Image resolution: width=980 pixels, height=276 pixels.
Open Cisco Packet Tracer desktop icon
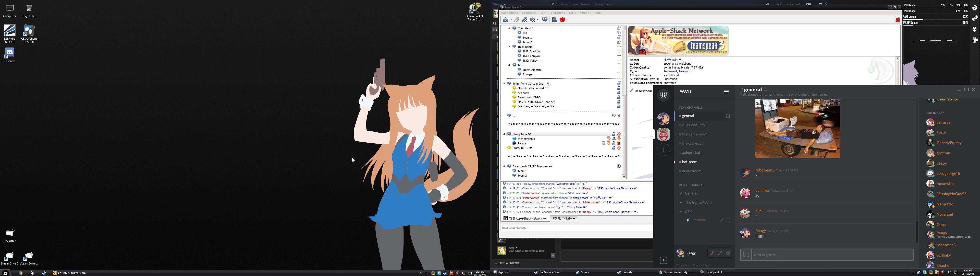coord(475,12)
